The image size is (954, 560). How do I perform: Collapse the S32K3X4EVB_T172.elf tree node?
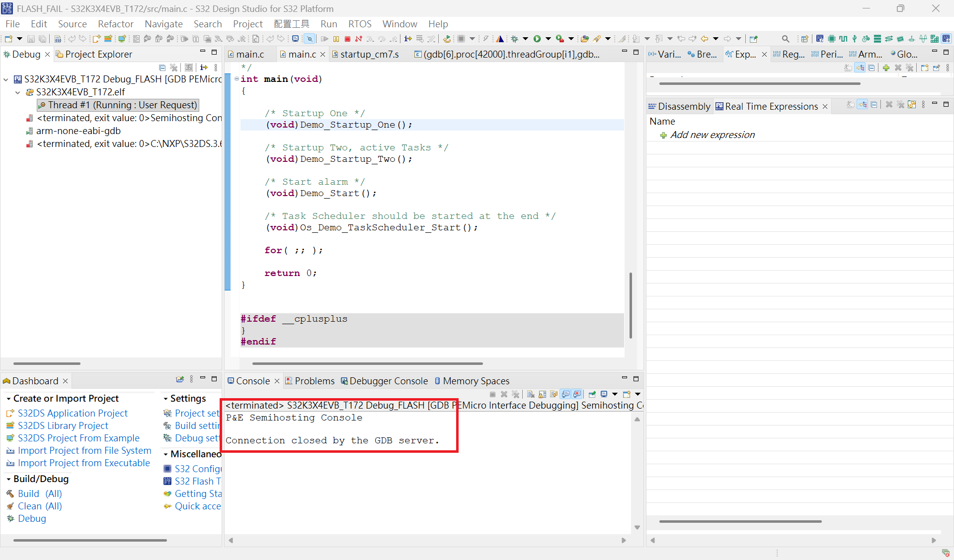click(x=18, y=92)
